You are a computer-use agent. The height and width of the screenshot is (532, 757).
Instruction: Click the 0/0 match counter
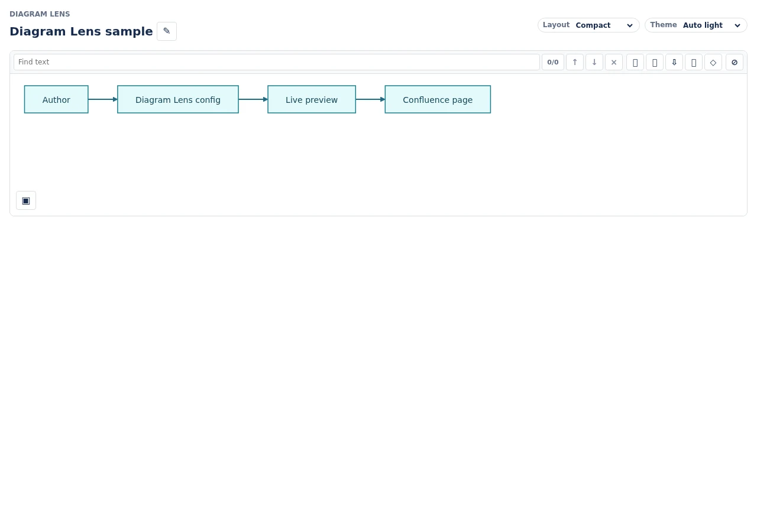click(x=553, y=62)
